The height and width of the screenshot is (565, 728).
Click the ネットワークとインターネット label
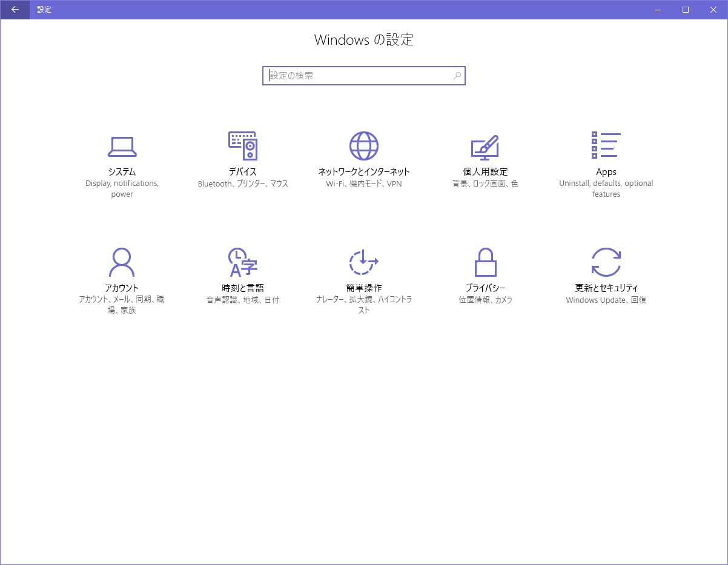[364, 172]
